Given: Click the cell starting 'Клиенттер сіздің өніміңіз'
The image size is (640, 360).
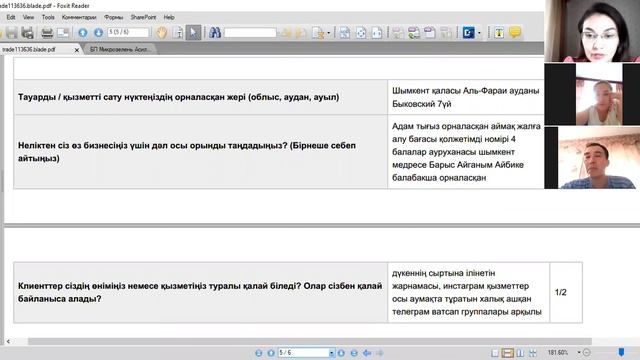Looking at the screenshot, I should click(200, 293).
